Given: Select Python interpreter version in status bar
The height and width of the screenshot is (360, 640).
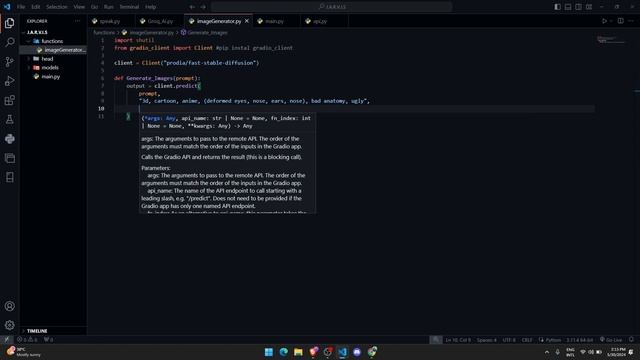Looking at the screenshot, I should point(579,340).
